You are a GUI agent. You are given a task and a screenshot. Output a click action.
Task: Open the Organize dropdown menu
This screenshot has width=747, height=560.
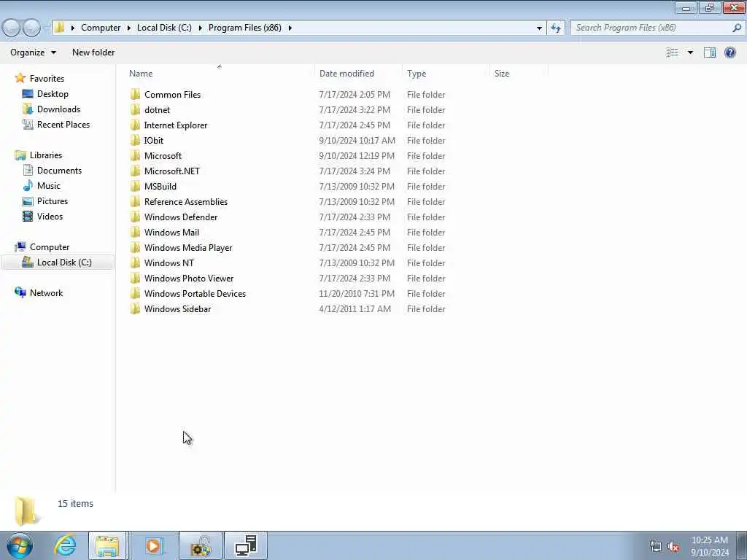coord(33,52)
